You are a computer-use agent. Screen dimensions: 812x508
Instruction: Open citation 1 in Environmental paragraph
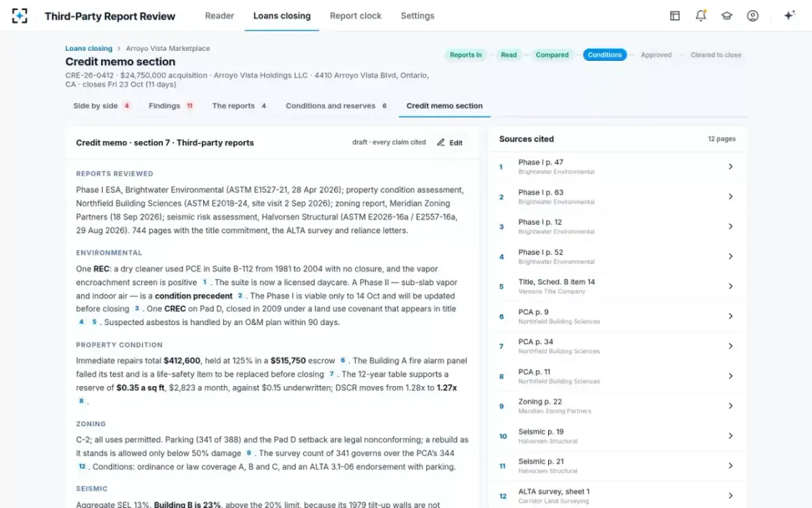(204, 282)
